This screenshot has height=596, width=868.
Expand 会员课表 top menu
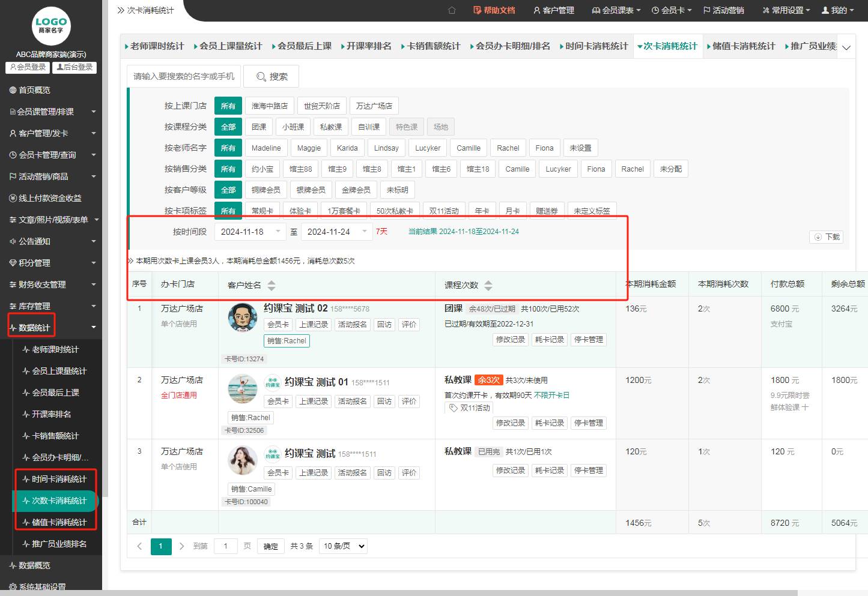616,10
